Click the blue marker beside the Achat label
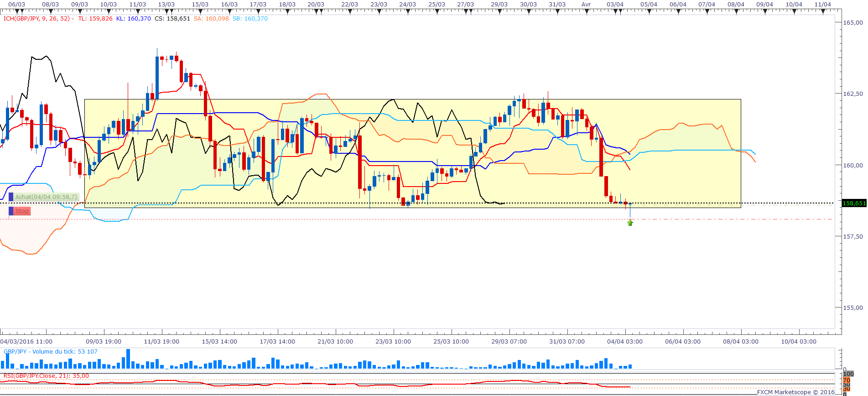This screenshot has height=396, width=868. point(11,197)
